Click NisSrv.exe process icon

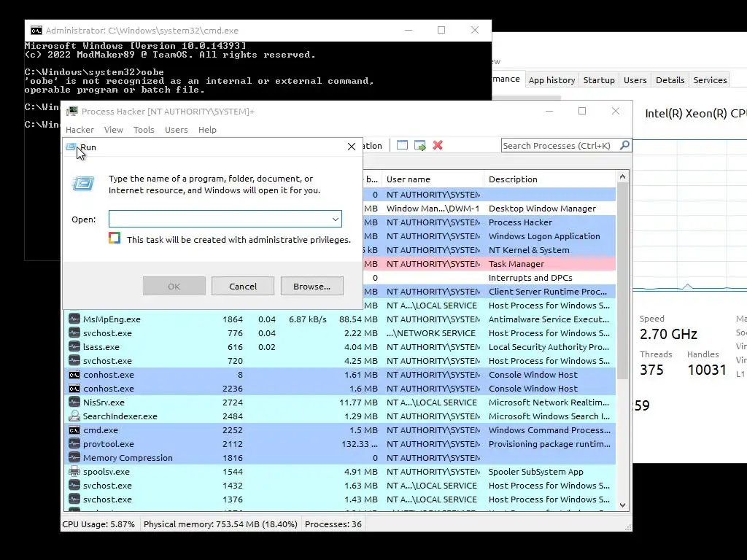coord(74,402)
